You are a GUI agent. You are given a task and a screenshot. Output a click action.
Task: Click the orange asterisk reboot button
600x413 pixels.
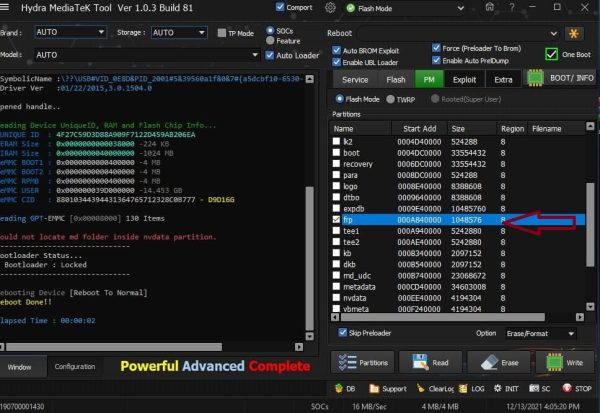tap(573, 34)
